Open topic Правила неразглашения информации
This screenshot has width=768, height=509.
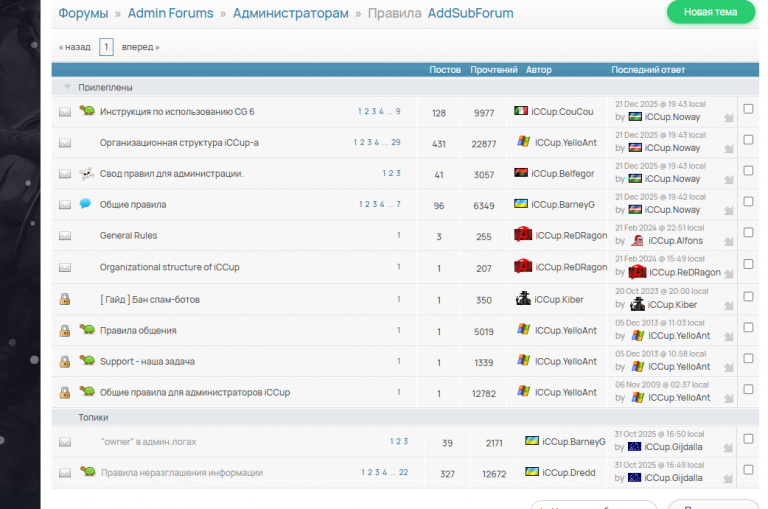click(182, 473)
